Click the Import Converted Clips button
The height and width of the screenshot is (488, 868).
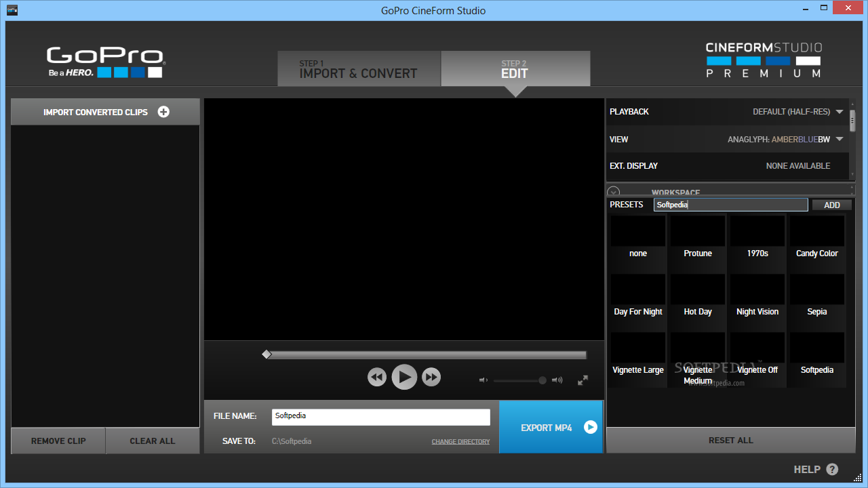[x=105, y=112]
